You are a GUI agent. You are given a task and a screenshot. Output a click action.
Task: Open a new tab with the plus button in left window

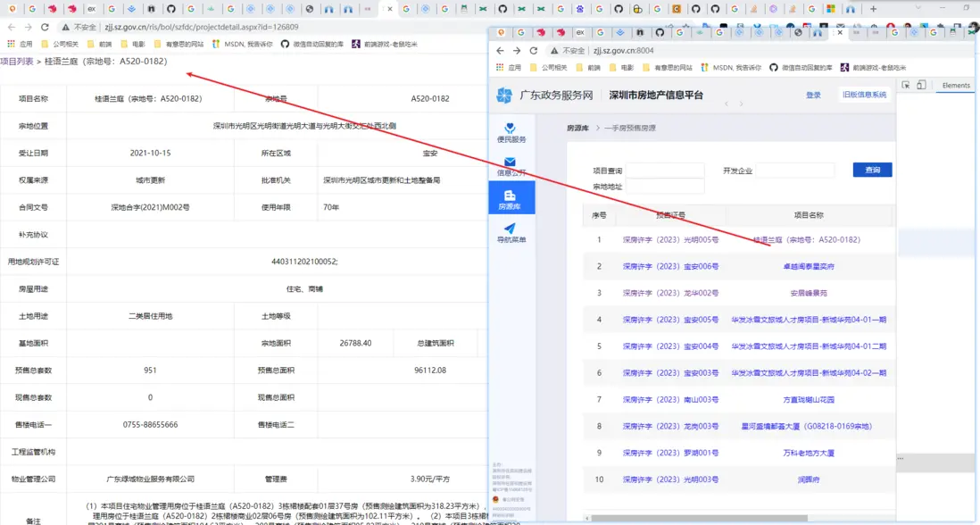(x=873, y=9)
